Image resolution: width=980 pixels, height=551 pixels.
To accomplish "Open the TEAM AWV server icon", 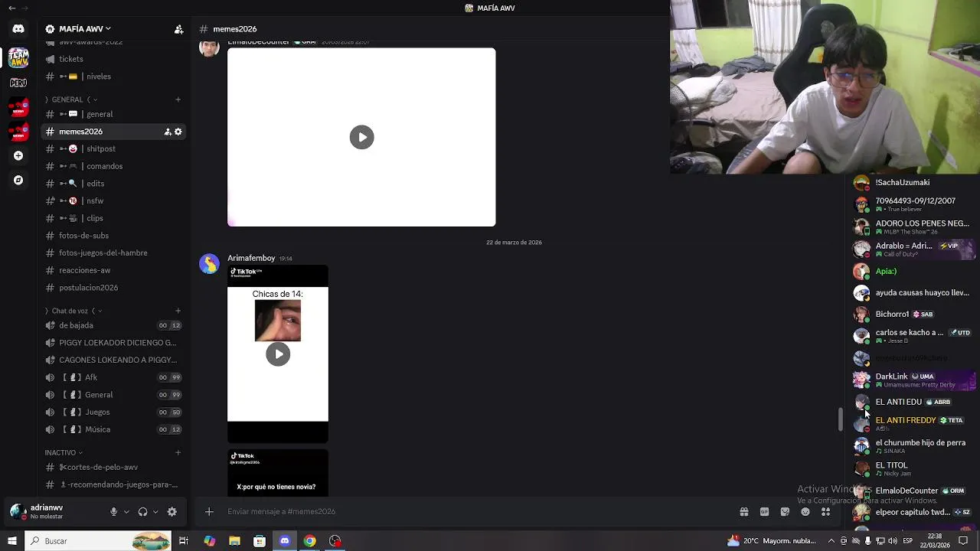I will tap(18, 57).
